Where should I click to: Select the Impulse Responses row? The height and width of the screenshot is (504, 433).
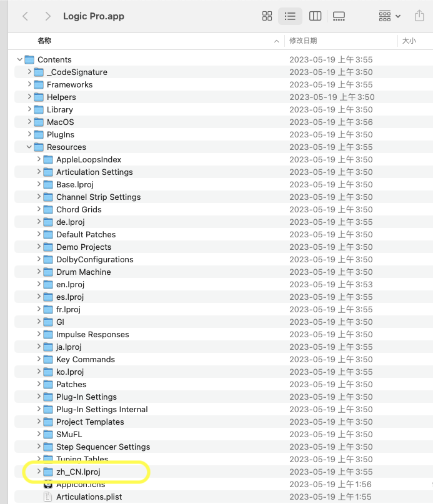[224, 334]
